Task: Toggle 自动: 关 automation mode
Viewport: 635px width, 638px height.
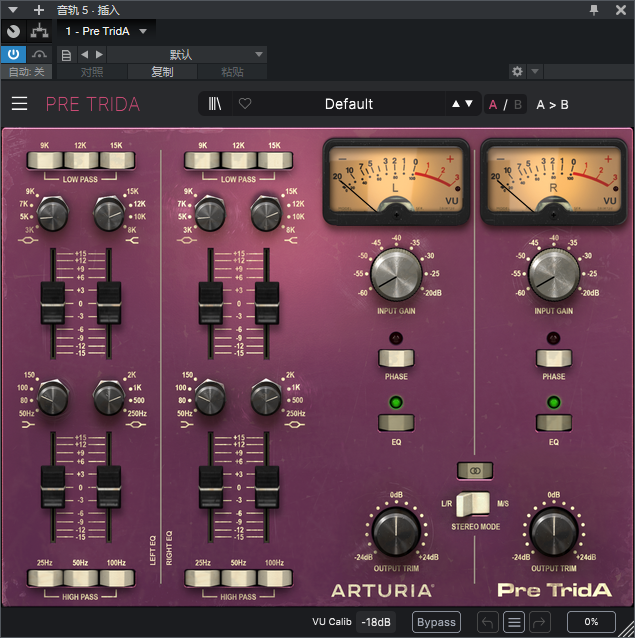Action: (26, 72)
